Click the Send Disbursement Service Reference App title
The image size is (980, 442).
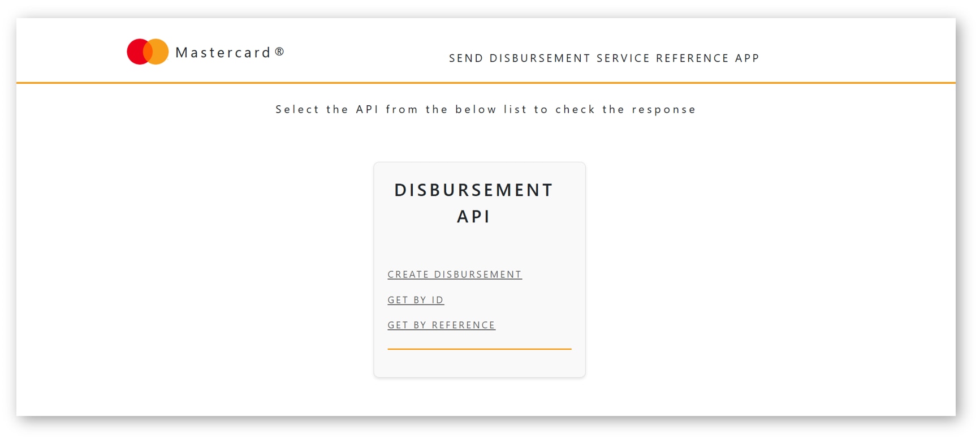point(603,58)
